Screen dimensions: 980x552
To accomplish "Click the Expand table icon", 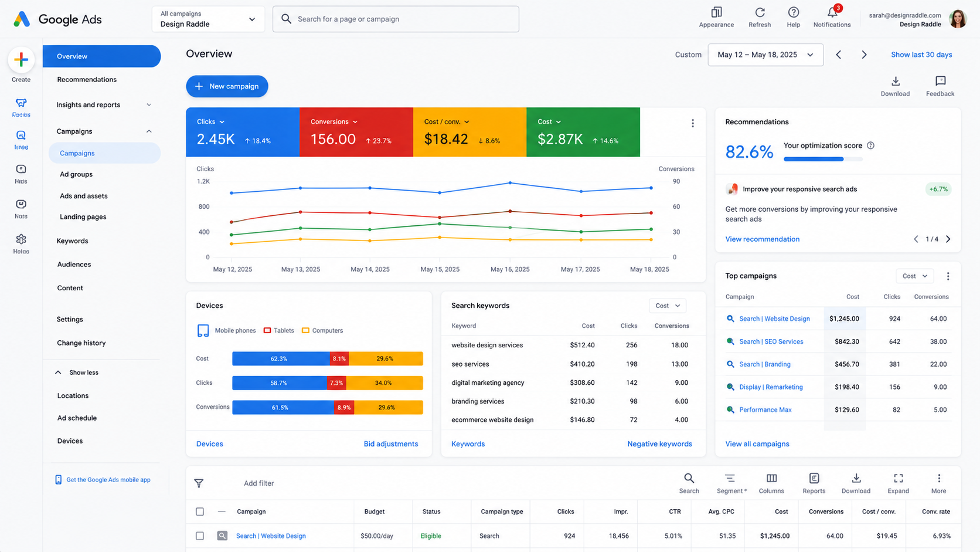I will pos(898,478).
